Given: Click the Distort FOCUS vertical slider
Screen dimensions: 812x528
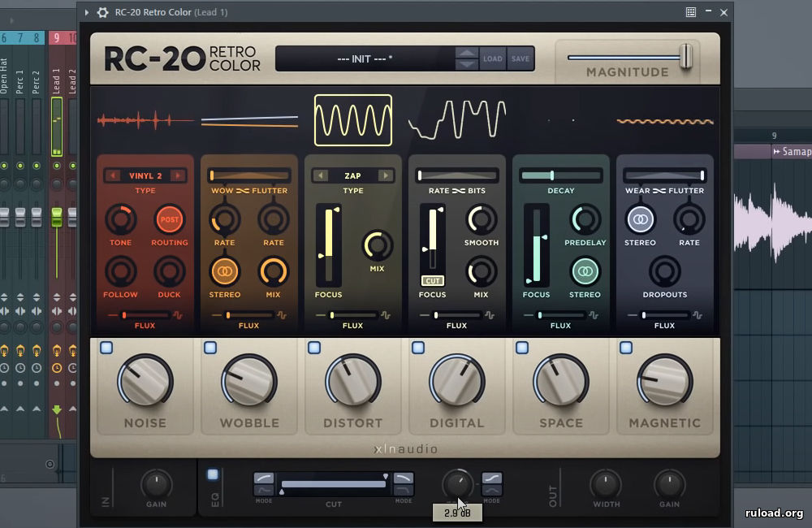Looking at the screenshot, I should click(x=329, y=245).
